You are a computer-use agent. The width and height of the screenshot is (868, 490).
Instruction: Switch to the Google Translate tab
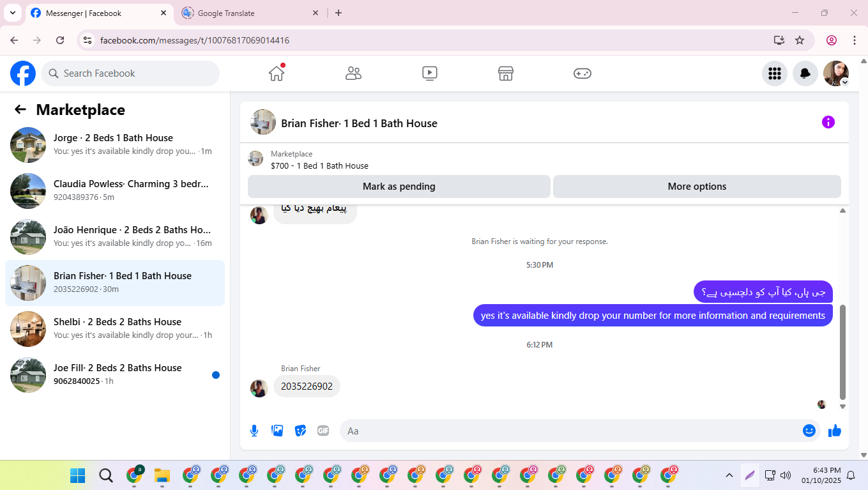[x=250, y=13]
